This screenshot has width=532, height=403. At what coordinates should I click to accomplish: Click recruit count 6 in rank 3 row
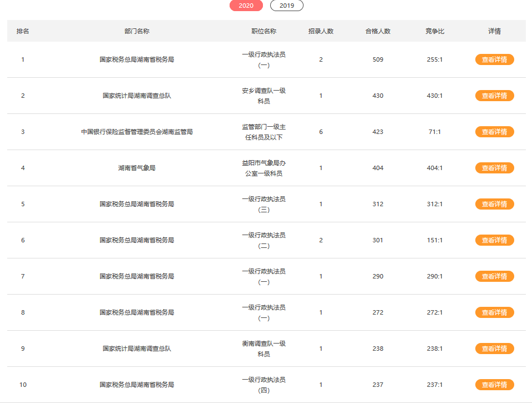pos(321,132)
